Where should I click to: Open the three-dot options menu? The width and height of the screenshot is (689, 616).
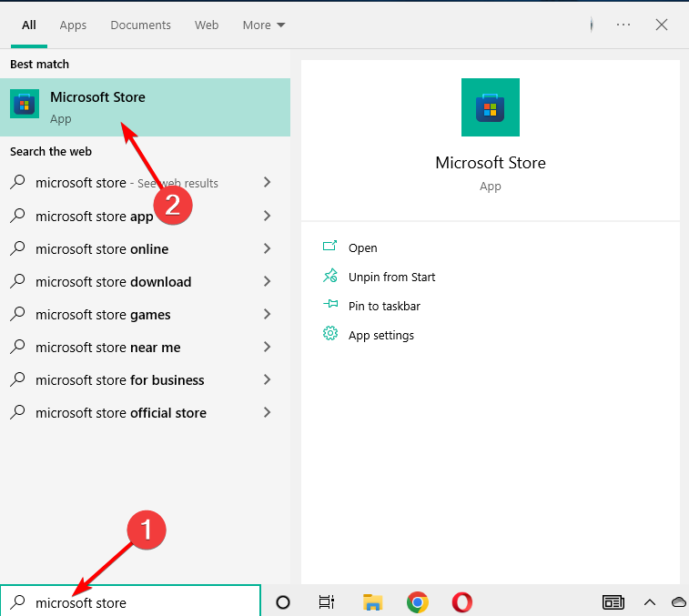(x=623, y=25)
